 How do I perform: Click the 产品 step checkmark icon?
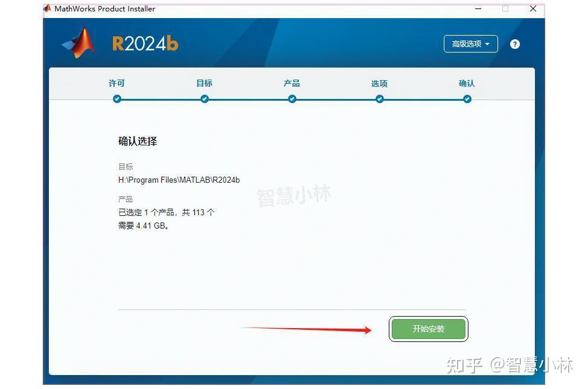(x=292, y=98)
